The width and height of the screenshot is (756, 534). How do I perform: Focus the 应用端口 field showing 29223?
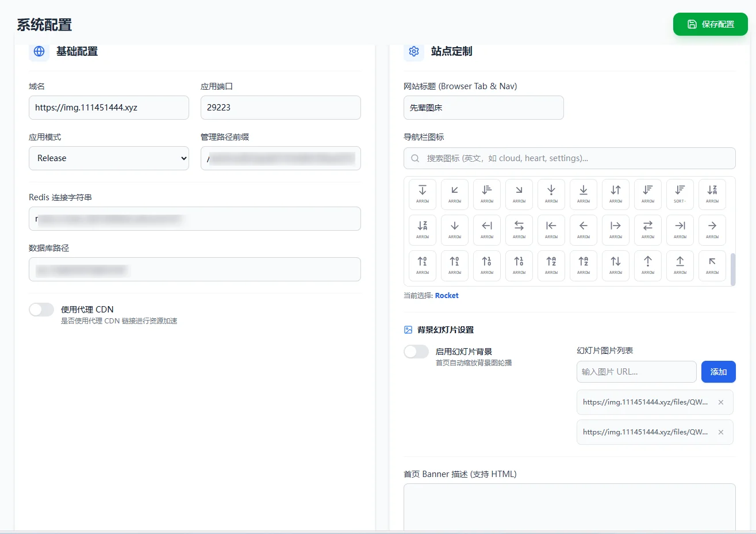(x=281, y=108)
